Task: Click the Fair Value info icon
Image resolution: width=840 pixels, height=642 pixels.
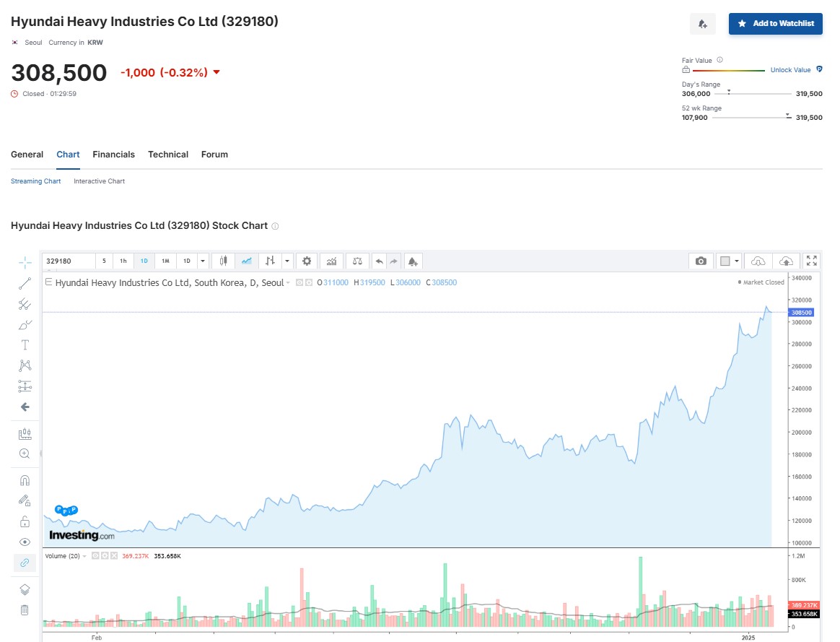Action: (720, 60)
